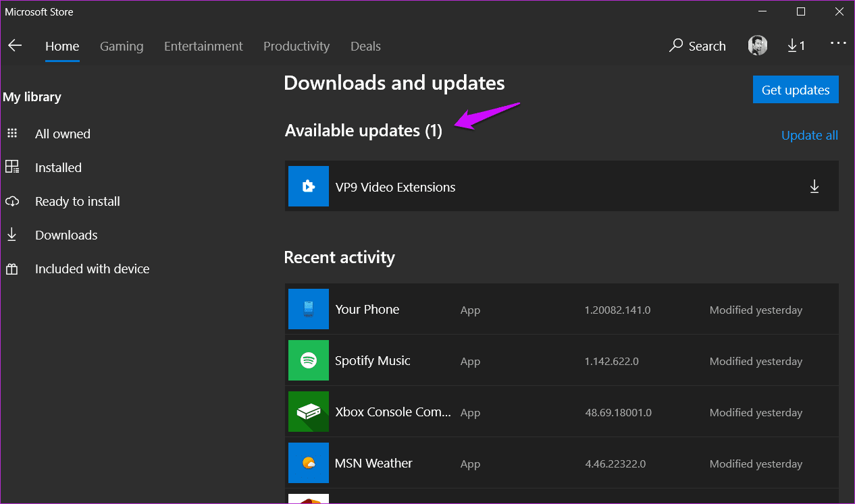Minimize the Microsoft Store window
This screenshot has width=855, height=504.
click(762, 11)
